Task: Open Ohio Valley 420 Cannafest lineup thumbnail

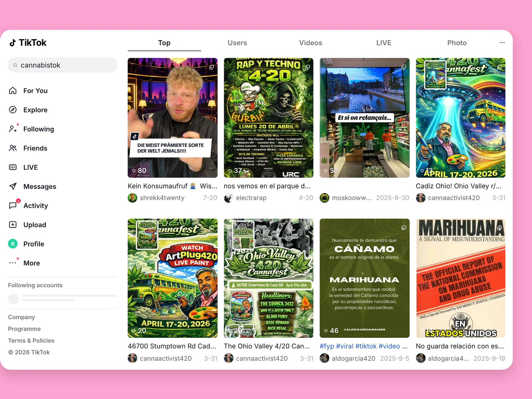Action: [x=269, y=278]
